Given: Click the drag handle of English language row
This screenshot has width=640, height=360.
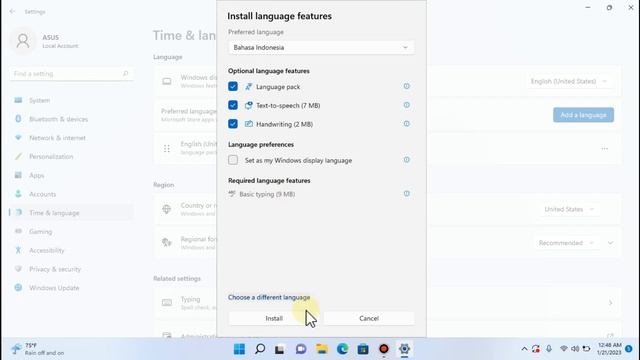Looking at the screenshot, I should pos(167,149).
